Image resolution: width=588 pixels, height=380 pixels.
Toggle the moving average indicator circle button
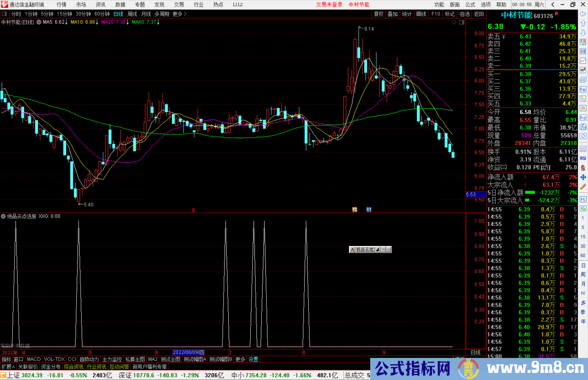click(x=39, y=22)
